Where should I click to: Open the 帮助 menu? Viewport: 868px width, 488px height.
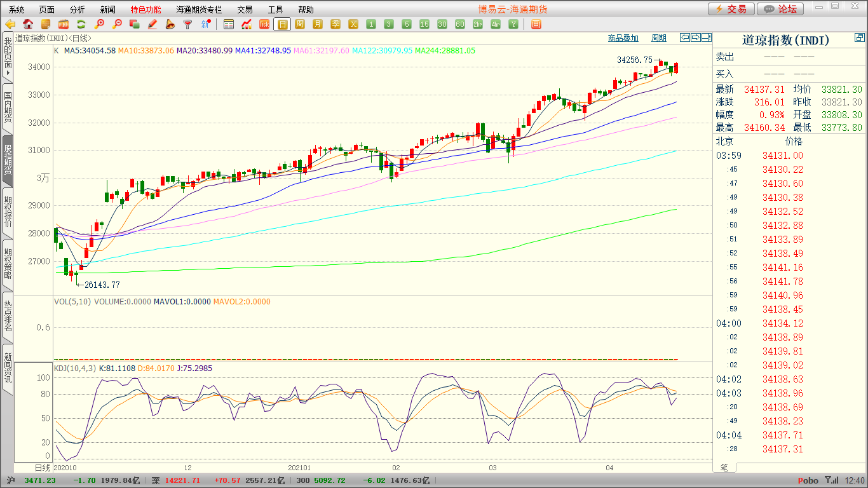[x=306, y=10]
